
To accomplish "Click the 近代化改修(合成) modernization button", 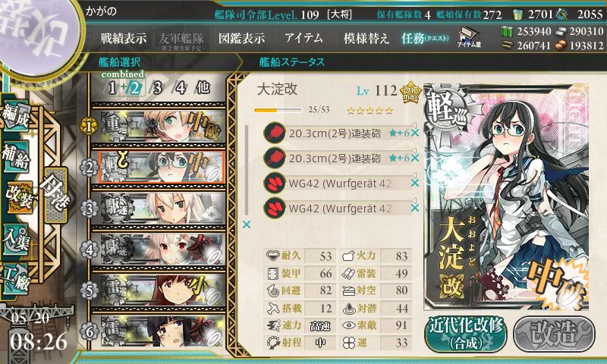I will tap(466, 334).
